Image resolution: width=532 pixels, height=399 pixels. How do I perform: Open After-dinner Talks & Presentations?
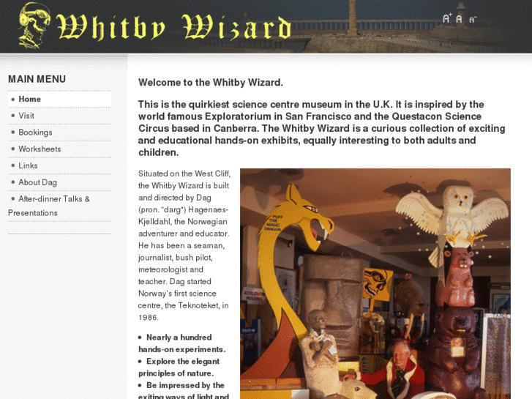60,206
